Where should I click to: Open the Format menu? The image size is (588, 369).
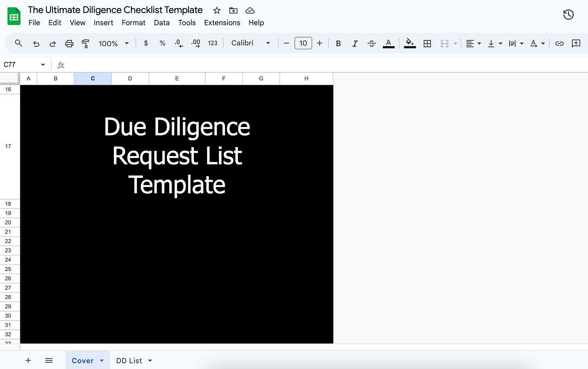133,23
